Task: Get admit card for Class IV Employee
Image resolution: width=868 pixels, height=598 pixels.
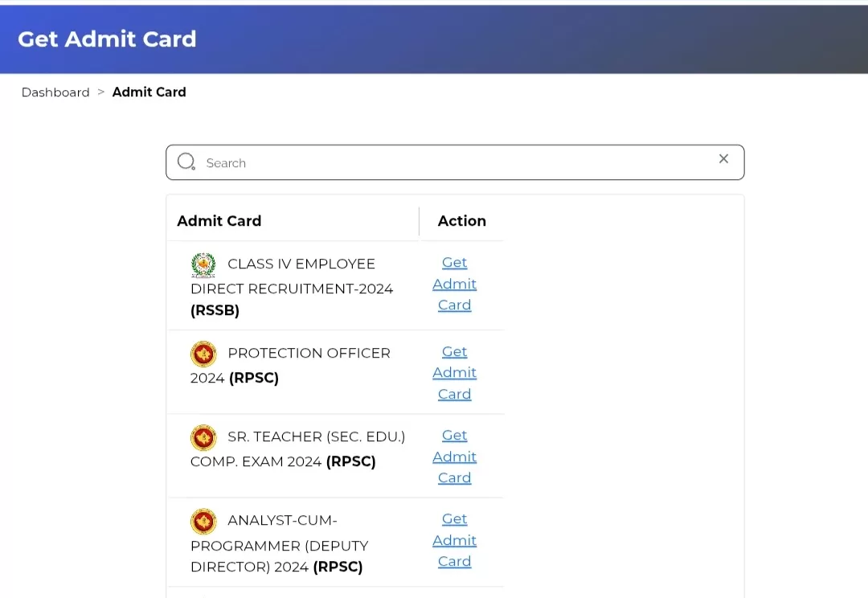Action: (x=454, y=284)
